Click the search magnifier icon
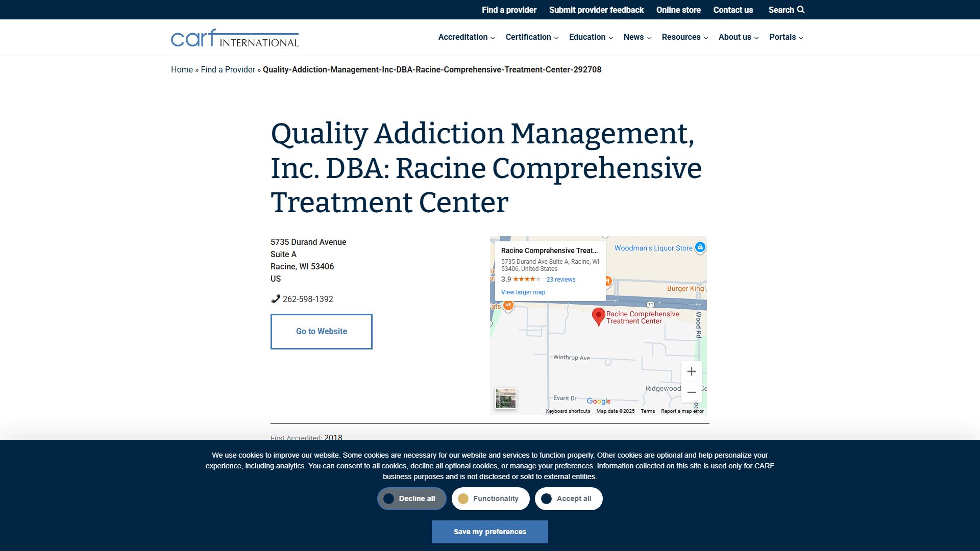The height and width of the screenshot is (551, 980). tap(801, 10)
